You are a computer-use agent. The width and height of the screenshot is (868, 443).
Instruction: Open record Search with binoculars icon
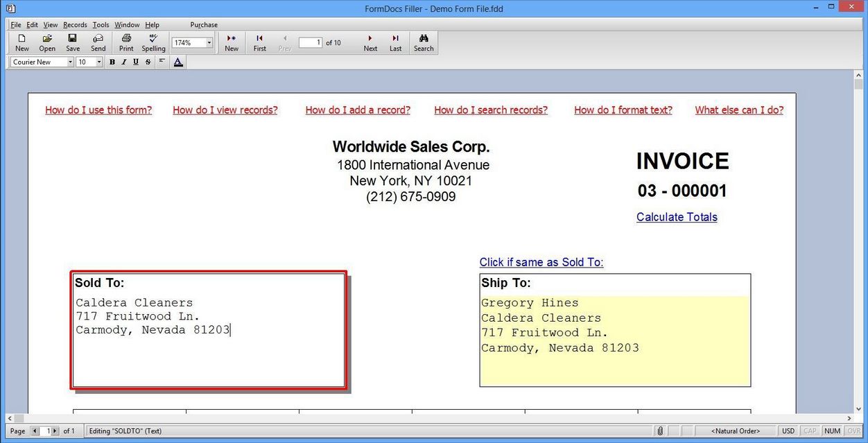pyautogui.click(x=424, y=43)
